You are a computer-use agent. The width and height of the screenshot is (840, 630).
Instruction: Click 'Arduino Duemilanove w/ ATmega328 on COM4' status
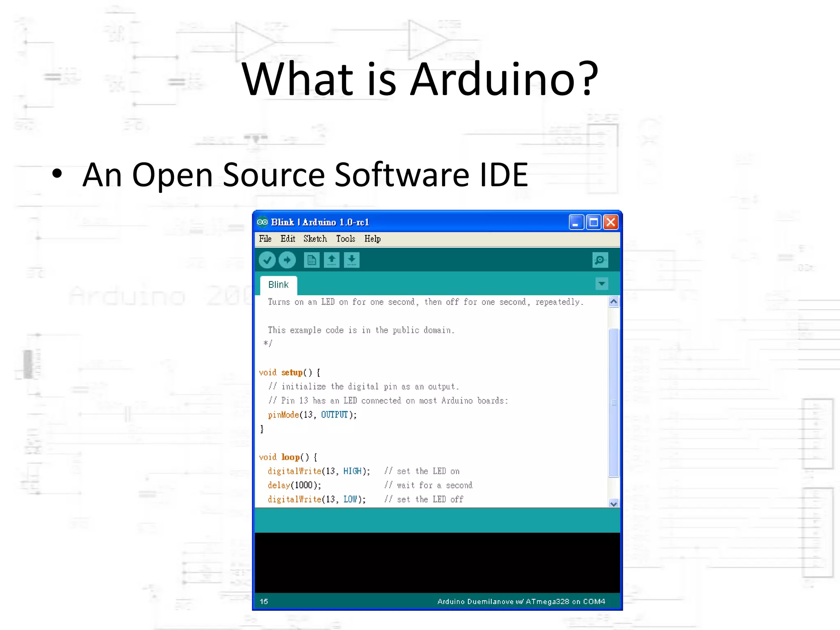(521, 601)
